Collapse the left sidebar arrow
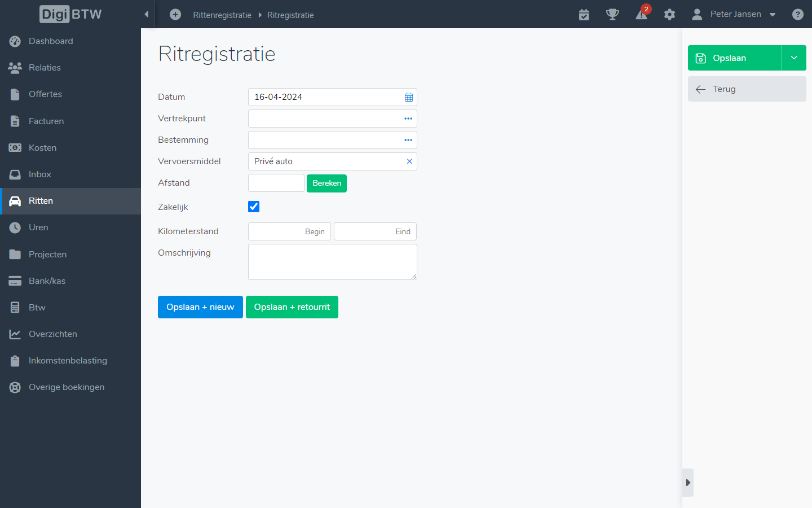Screen dimensions: 812x508 (147, 14)
